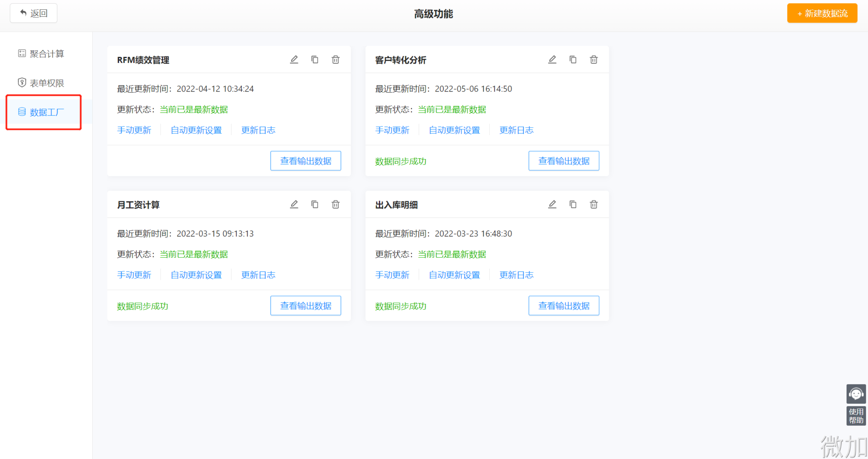Delete the 出入库明细 data flow

(x=593, y=204)
